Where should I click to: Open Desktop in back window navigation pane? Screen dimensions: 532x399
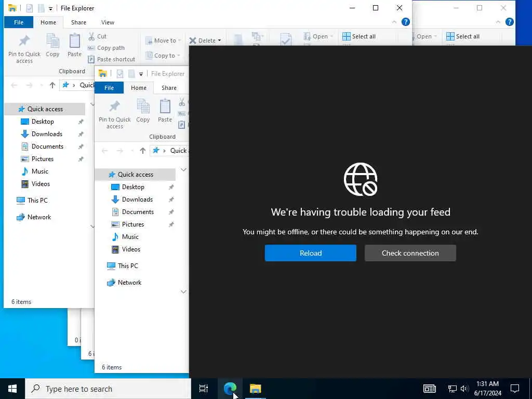(x=43, y=122)
